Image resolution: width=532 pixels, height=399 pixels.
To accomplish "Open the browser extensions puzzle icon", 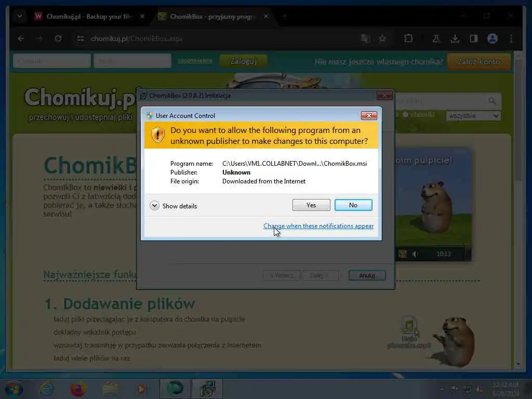I will pos(408,38).
